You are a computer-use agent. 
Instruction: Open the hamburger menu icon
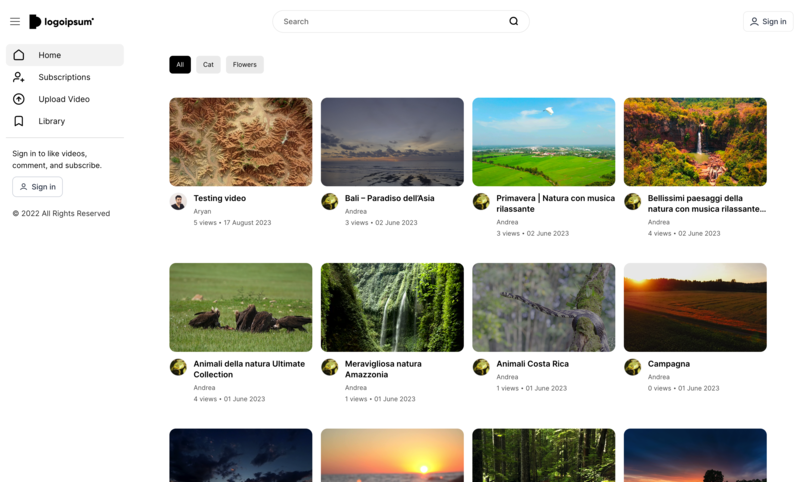[15, 21]
